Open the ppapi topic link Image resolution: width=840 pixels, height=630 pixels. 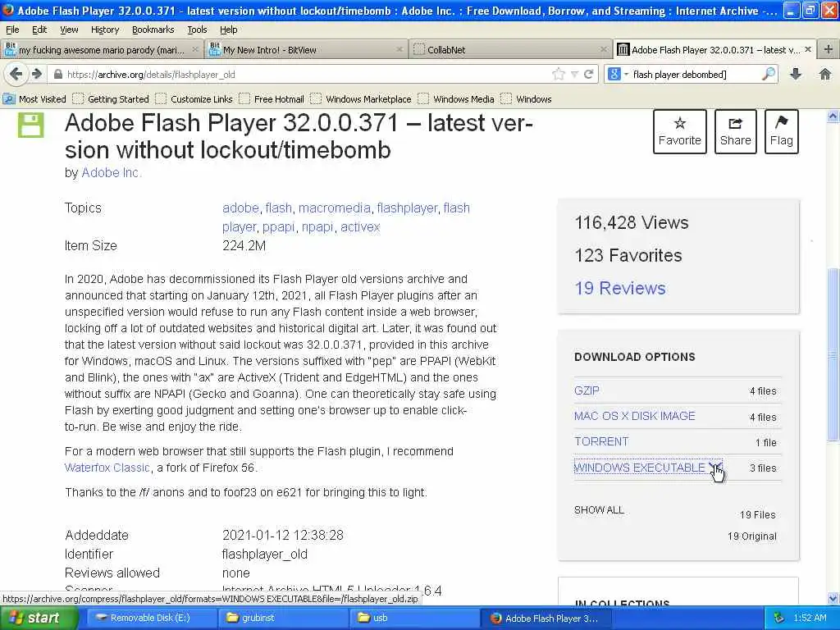tap(279, 227)
